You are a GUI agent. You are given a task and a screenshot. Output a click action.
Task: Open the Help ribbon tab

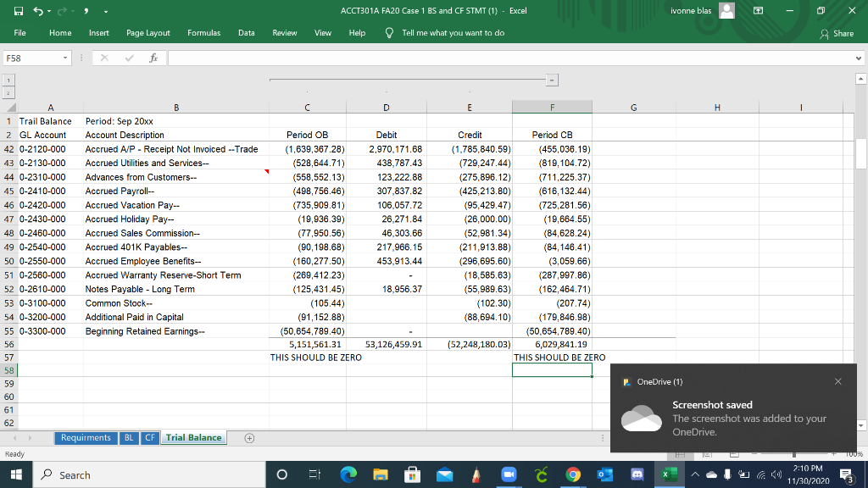[x=357, y=33]
